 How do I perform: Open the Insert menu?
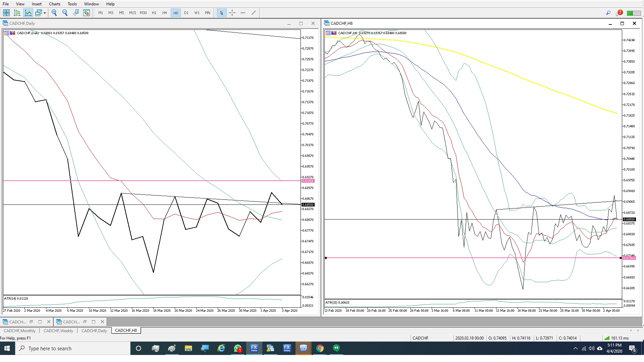[37, 4]
